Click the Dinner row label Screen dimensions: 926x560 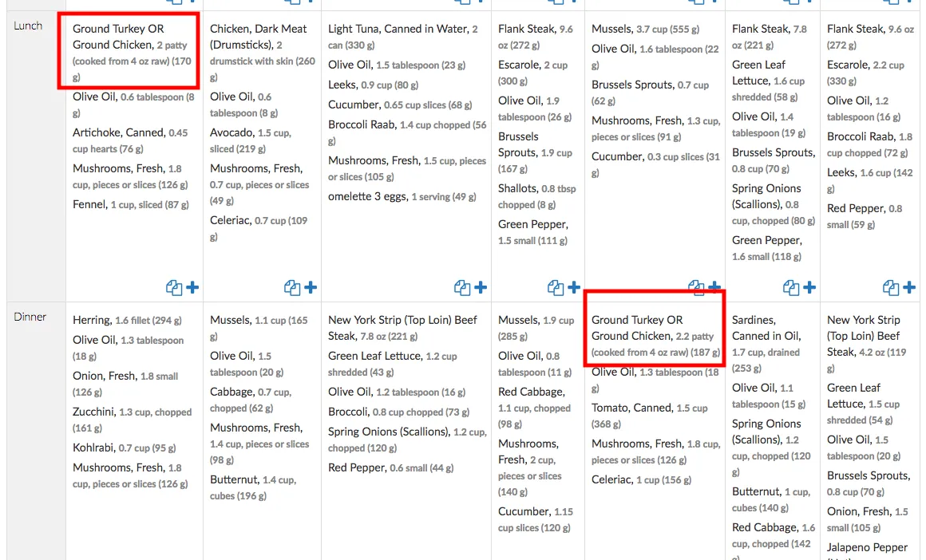[30, 317]
